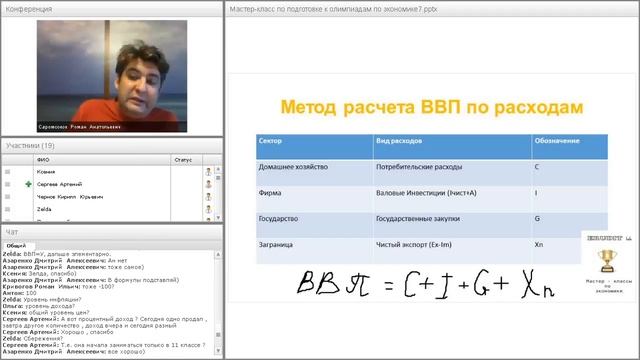
Task: Click the Заграница table cell
Action: (314, 251)
